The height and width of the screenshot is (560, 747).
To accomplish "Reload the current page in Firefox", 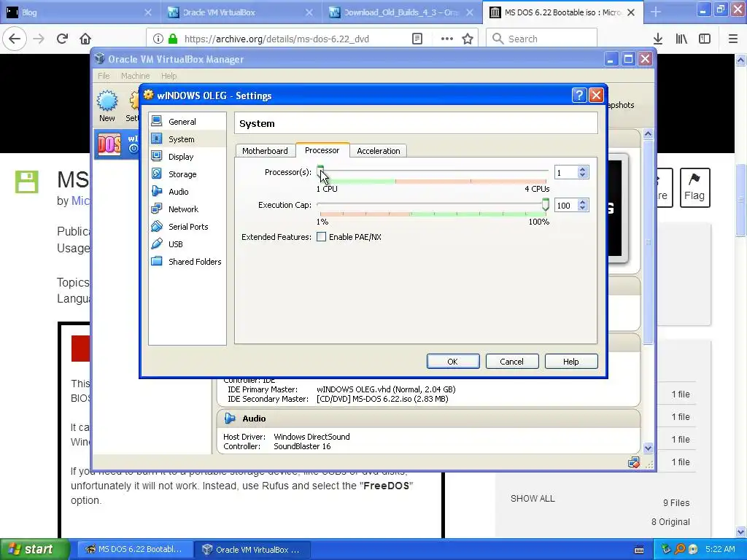I will (62, 39).
